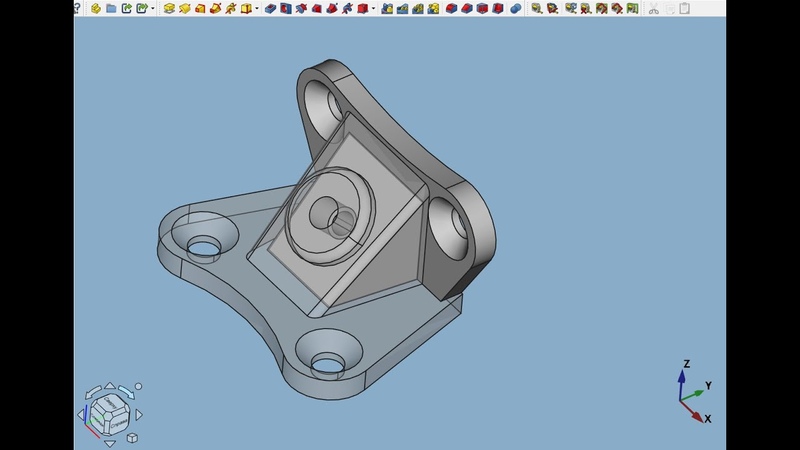
Task: Open the navigation cube mini-cube menu
Action: 131,437
